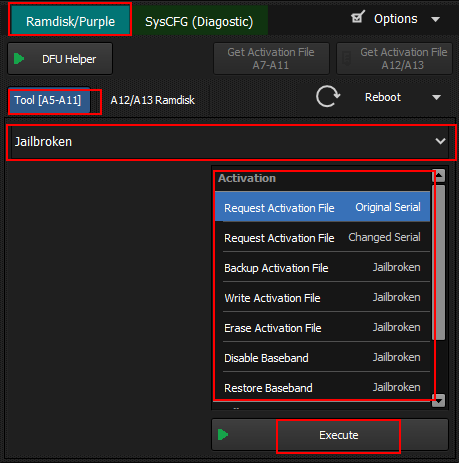The width and height of the screenshot is (459, 463).
Task: Click Get Activation File A7-A11 button
Action: pos(271,58)
